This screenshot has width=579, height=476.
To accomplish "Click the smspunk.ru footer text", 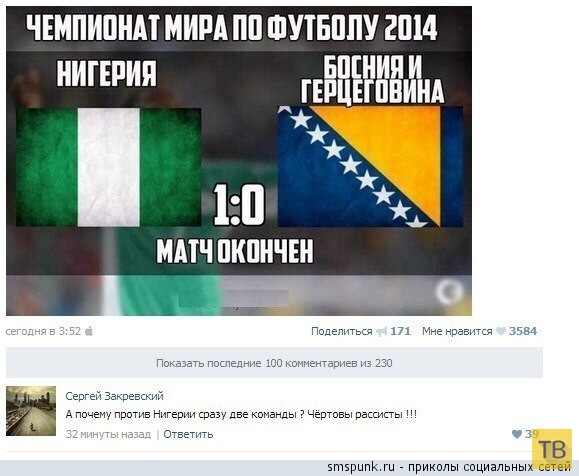I will coord(449,467).
